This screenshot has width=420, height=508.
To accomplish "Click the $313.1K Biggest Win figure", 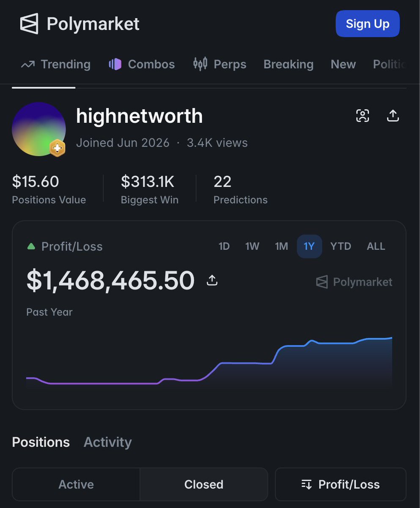I will [x=148, y=182].
